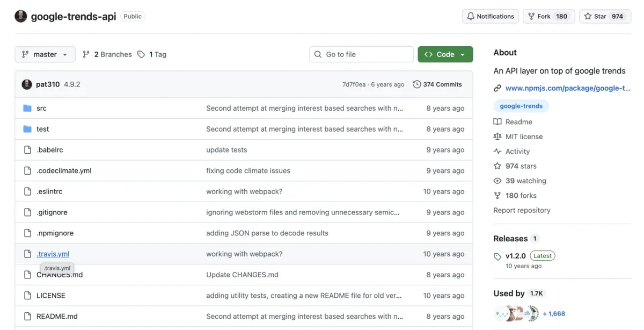Open commit hash 7d7f0ea
The height and width of the screenshot is (330, 644).
(354, 84)
